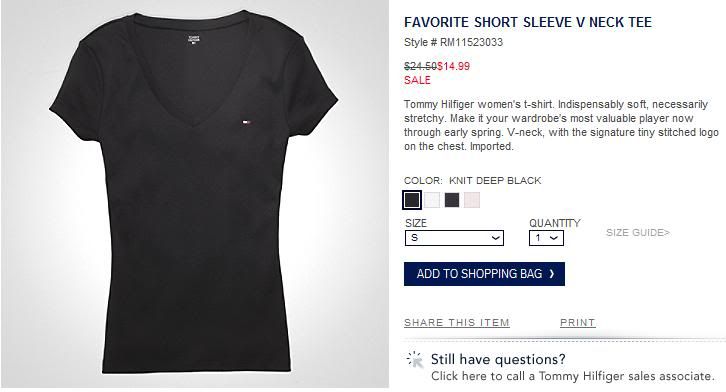Viewport: 726px width, 392px height.
Task: Click the pointer icon beside Still have questions
Action: [415, 360]
